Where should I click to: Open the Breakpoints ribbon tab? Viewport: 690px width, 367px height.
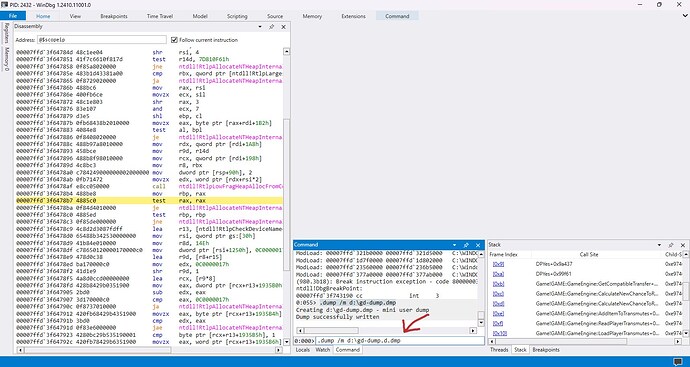pos(114,16)
